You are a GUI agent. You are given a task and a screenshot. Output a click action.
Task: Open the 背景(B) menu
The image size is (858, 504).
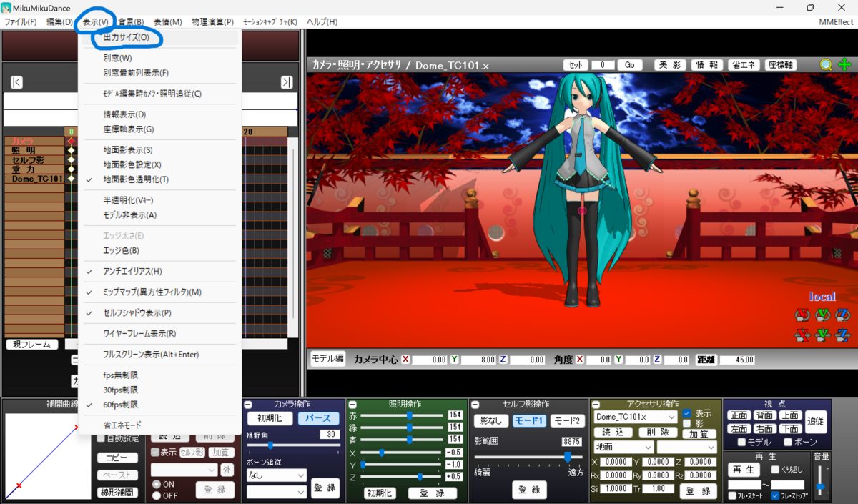tap(131, 22)
